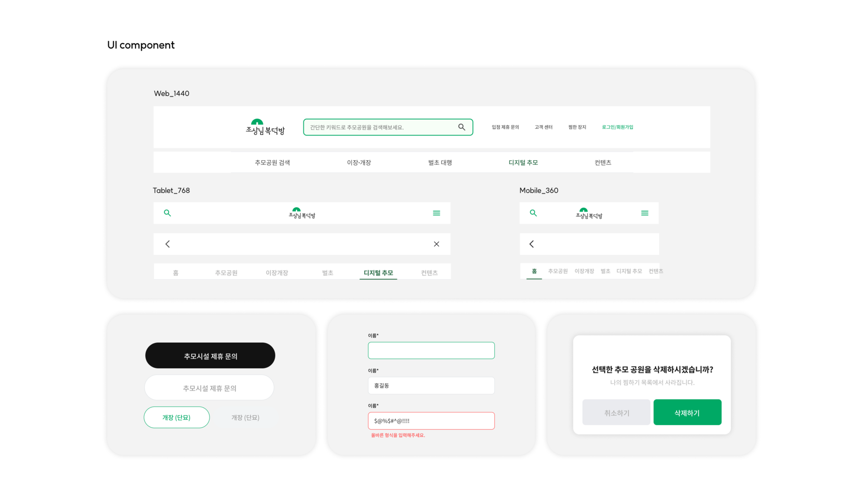Click the text 나의 찜하기 목록에서 사라집니다.
868x487 pixels.
pyautogui.click(x=652, y=382)
